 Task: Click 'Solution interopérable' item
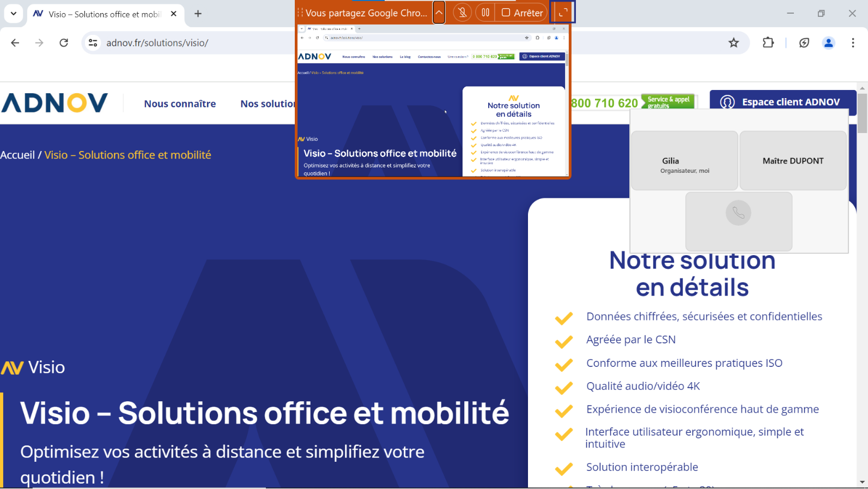pos(642,467)
